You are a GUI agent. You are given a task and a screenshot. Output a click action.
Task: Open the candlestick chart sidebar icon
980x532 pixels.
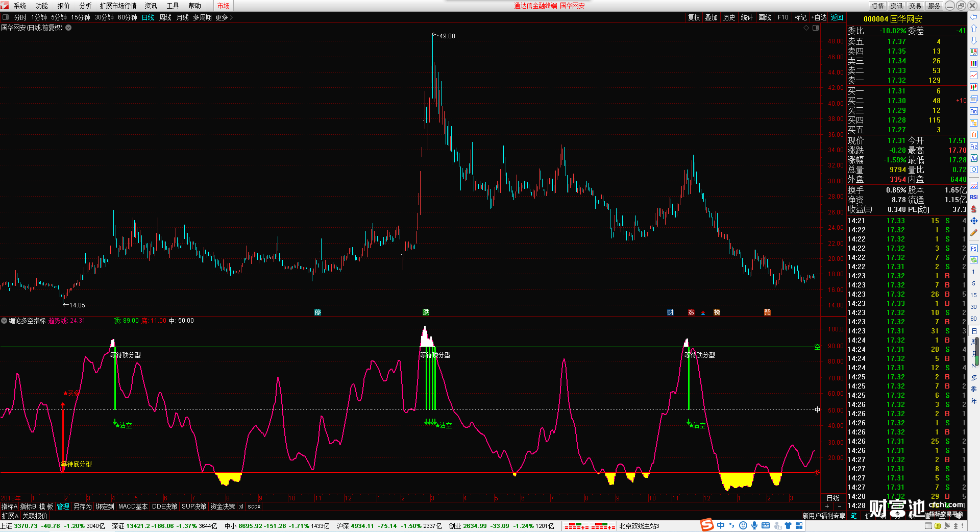tap(974, 87)
